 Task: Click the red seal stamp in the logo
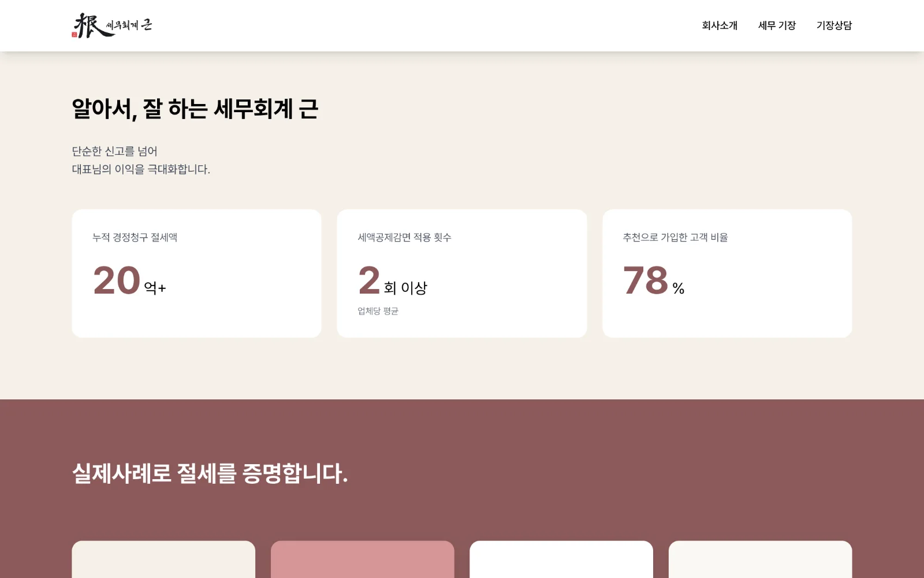[74, 35]
